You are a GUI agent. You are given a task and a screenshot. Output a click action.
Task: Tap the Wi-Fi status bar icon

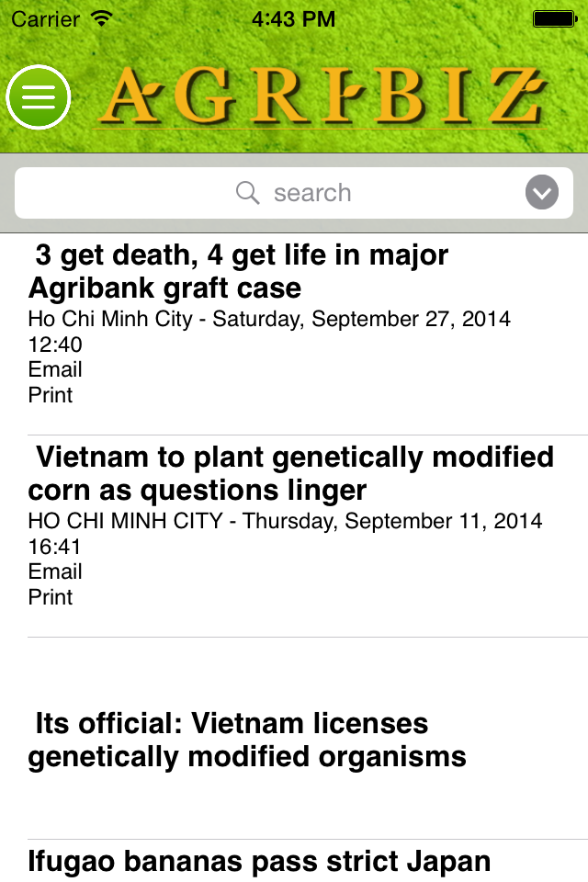click(x=102, y=18)
